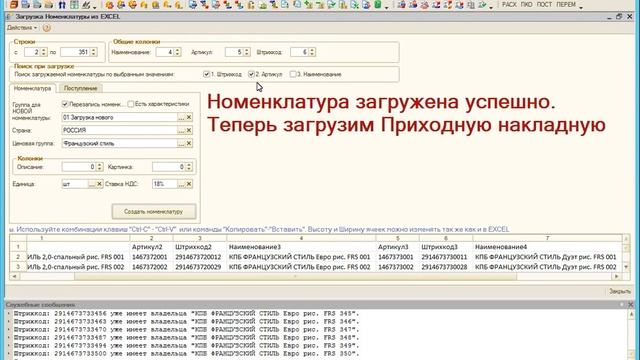Click the ending row field with value 351
This screenshot has height=360, width=640.
[75, 52]
